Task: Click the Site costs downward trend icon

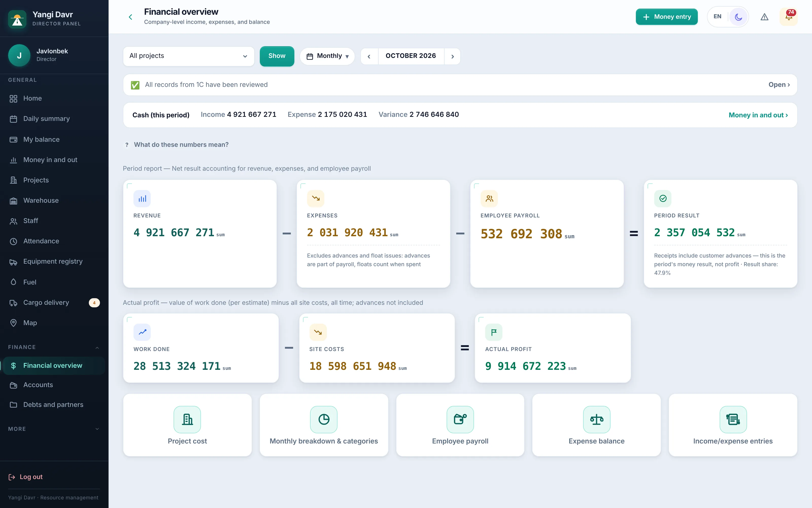Action: (318, 332)
